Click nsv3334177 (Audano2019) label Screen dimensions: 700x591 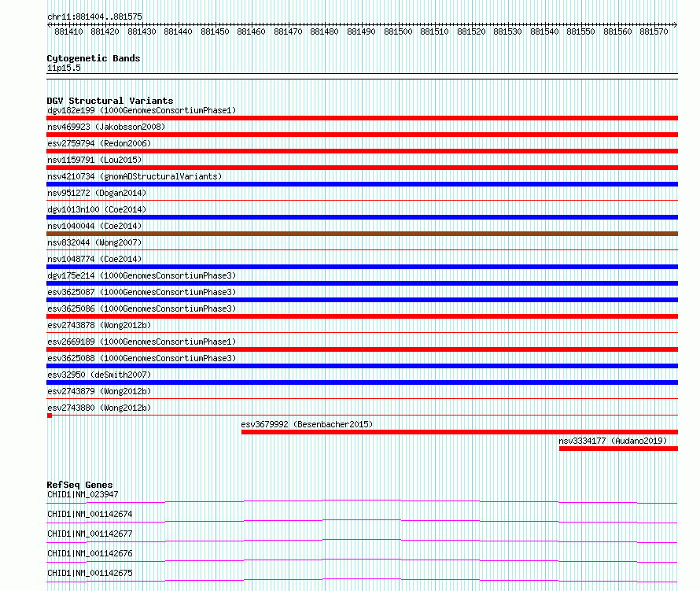coord(613,441)
